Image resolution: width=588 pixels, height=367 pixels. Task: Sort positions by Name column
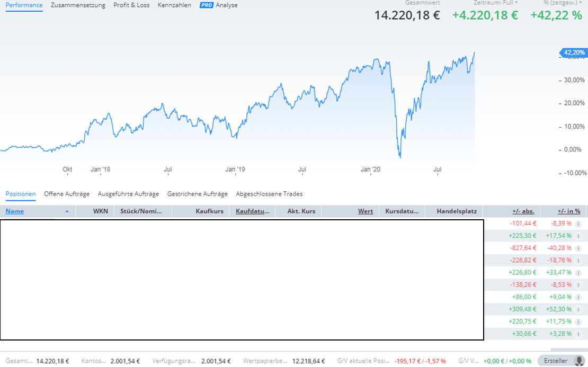(15, 211)
